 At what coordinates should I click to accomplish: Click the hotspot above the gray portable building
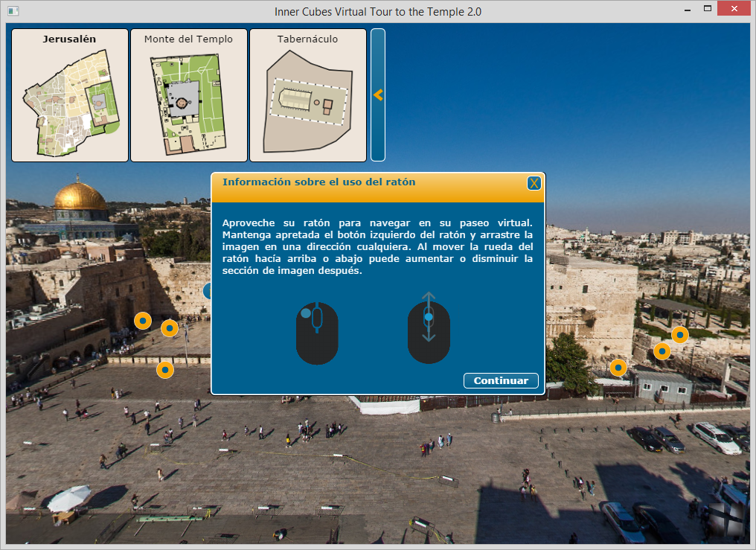pos(618,367)
